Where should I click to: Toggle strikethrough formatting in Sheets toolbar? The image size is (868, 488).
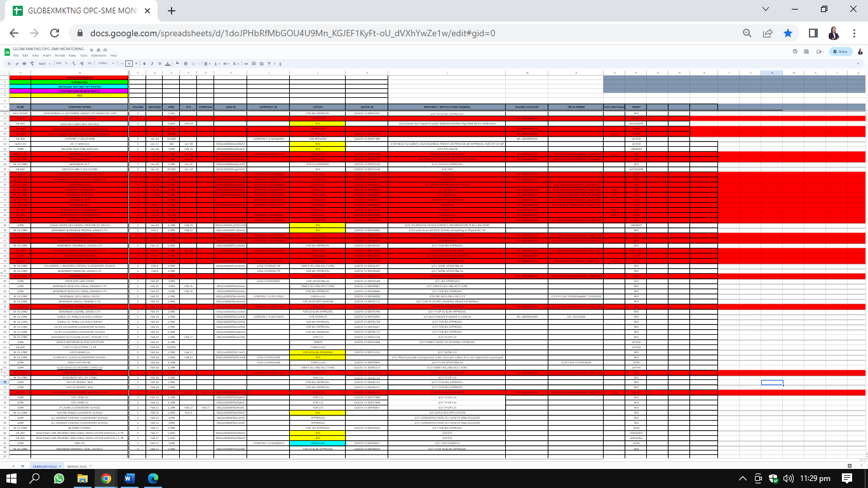(x=159, y=64)
